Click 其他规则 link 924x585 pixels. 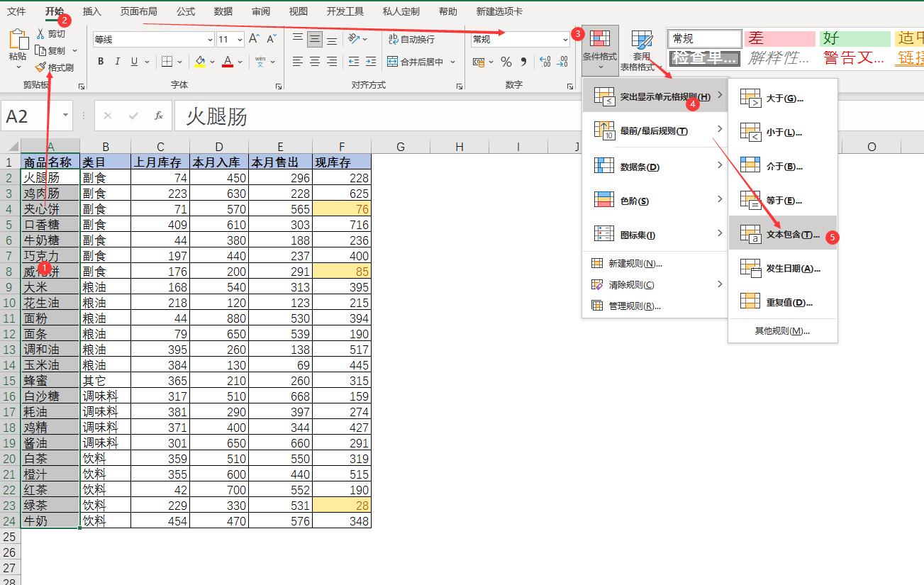(783, 331)
